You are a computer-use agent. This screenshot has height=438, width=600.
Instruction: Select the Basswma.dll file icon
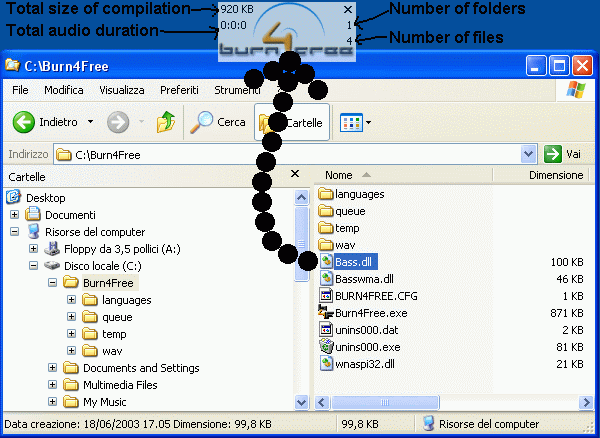click(x=326, y=278)
